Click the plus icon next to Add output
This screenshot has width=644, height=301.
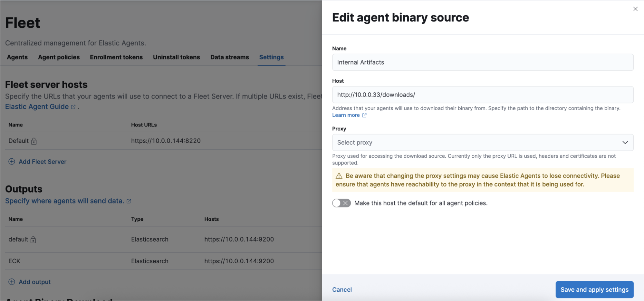(12, 282)
